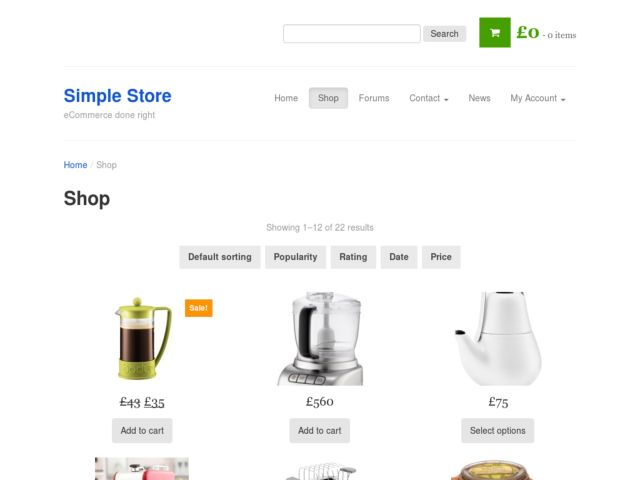The height and width of the screenshot is (480, 640).
Task: Expand the My Account dropdown menu
Action: coord(538,98)
